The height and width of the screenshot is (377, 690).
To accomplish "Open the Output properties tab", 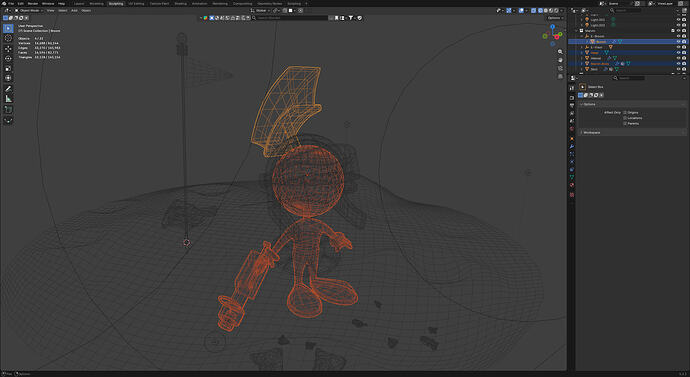I will tap(572, 106).
